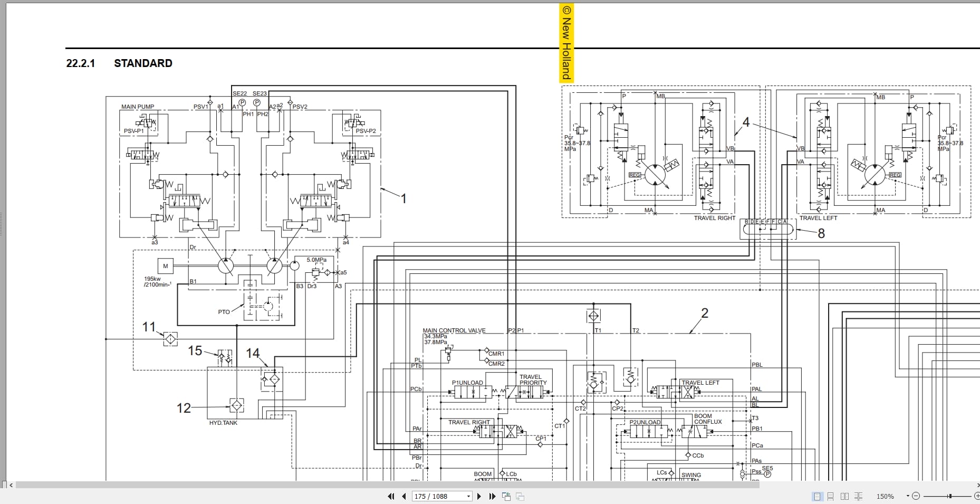Click the previous view navigation icon
Image resolution: width=980 pixels, height=504 pixels.
(506, 496)
